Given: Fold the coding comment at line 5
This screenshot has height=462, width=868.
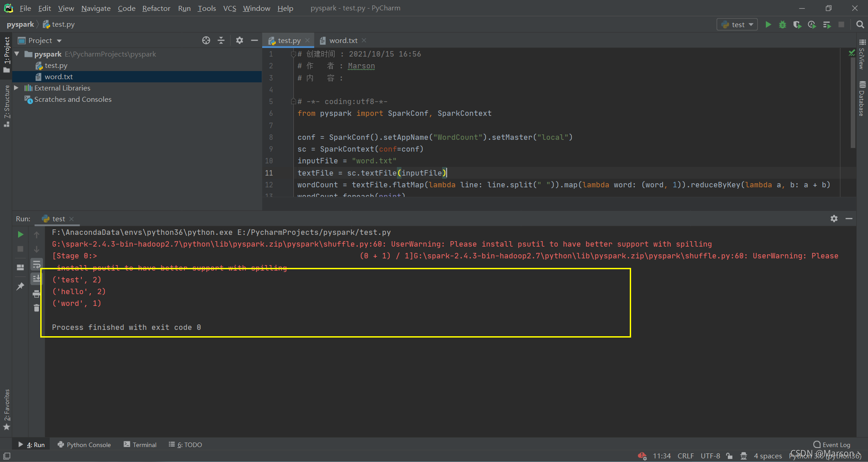Looking at the screenshot, I should click(293, 101).
